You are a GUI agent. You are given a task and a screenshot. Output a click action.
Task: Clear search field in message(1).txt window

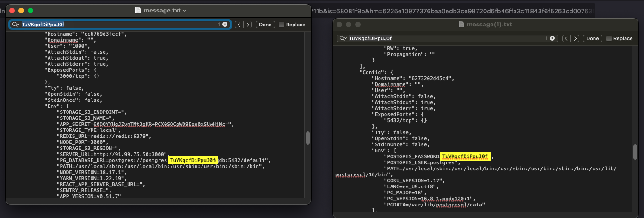pos(552,38)
